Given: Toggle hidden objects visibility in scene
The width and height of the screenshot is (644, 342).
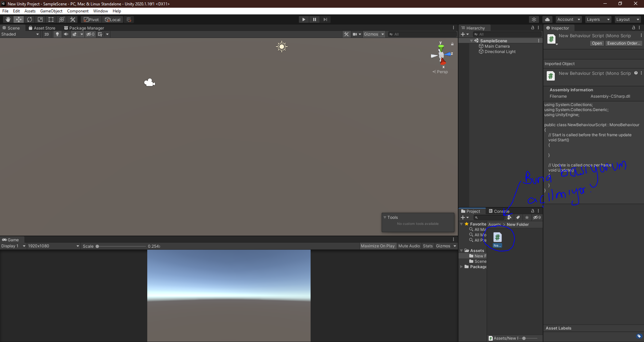Looking at the screenshot, I should (91, 34).
